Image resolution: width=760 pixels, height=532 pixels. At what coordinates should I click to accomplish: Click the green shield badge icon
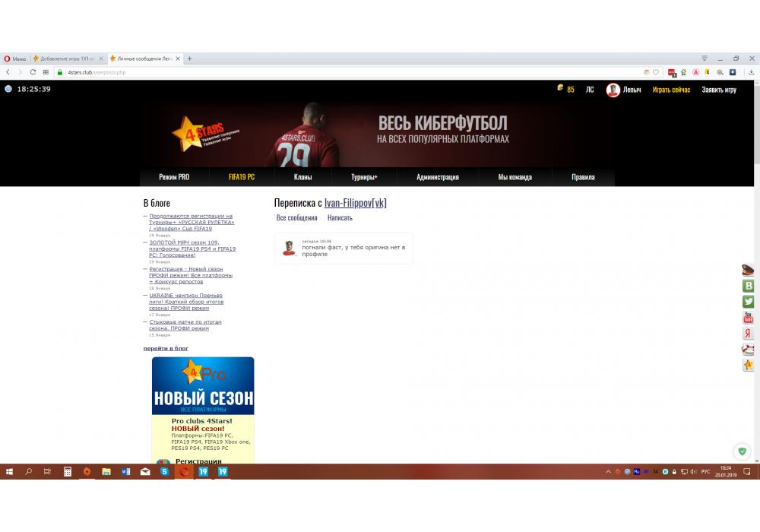[743, 451]
